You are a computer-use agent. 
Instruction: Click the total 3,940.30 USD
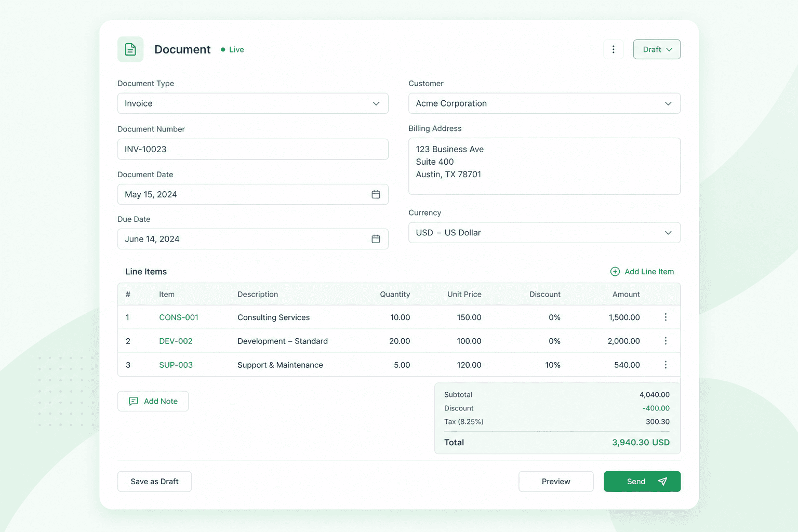click(641, 443)
